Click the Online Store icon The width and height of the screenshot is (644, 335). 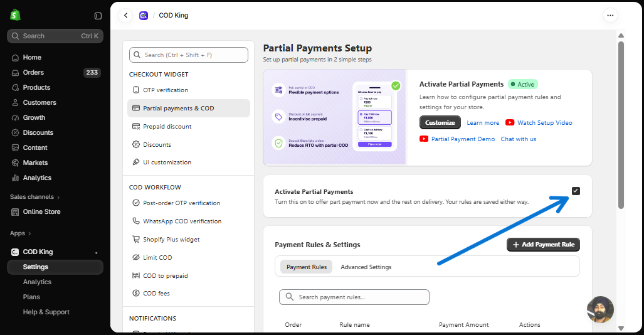15,212
